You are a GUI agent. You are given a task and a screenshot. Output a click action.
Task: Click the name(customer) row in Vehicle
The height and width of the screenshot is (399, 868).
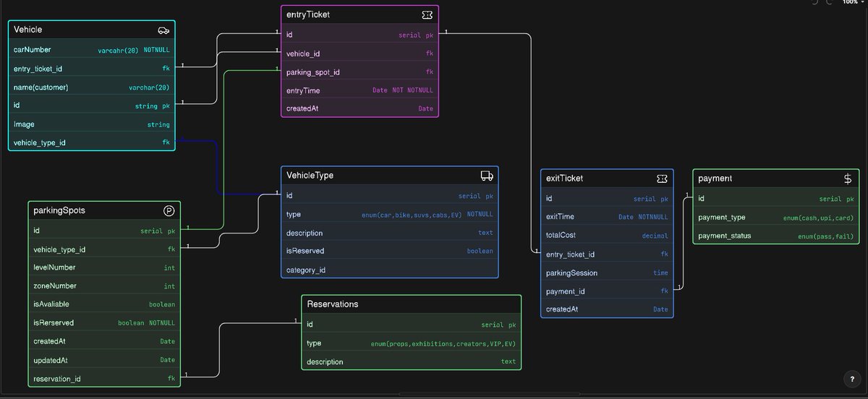92,87
